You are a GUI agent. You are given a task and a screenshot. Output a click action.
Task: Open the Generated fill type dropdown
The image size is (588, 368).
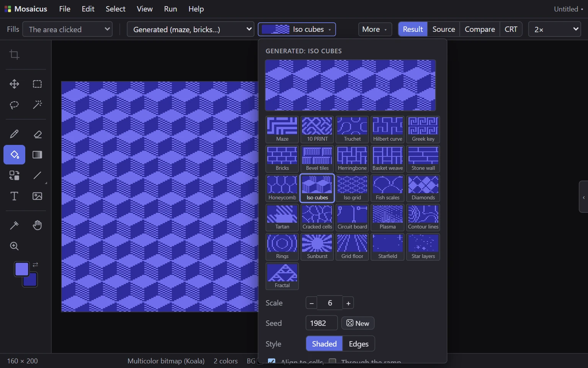pos(190,29)
